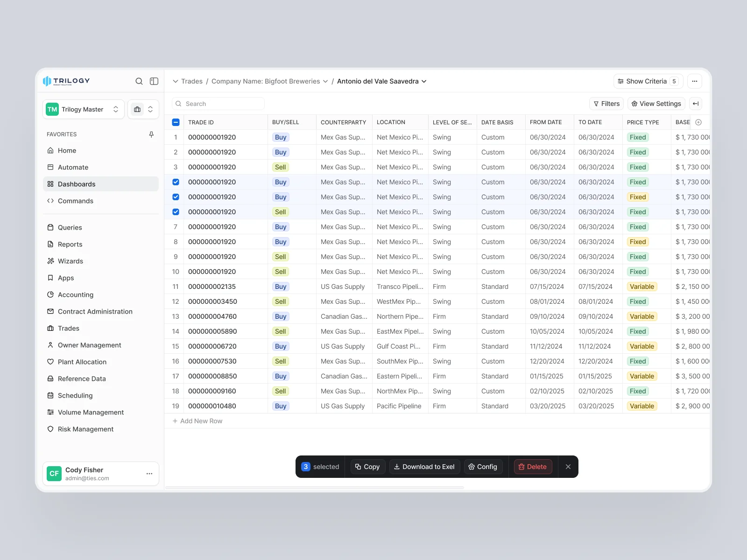The width and height of the screenshot is (747, 560).
Task: Open the Filters button
Action: pos(606,104)
